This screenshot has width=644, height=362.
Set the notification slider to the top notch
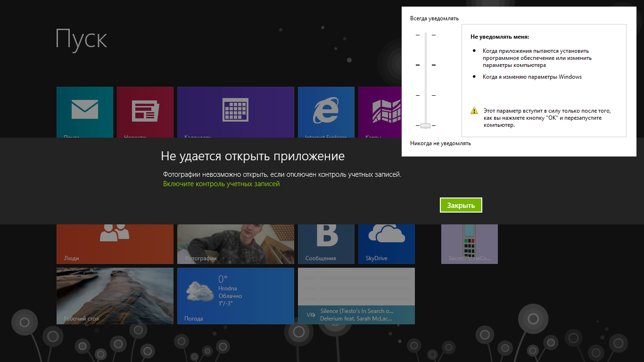(x=426, y=35)
